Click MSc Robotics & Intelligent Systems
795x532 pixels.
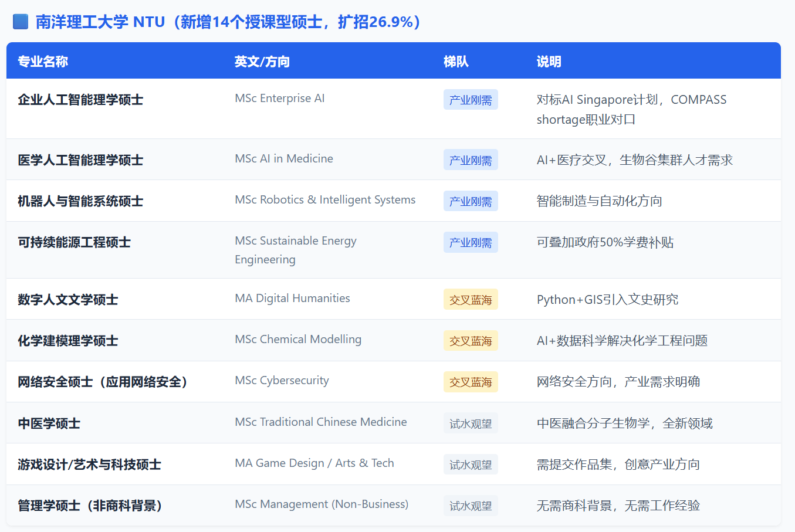coord(325,200)
